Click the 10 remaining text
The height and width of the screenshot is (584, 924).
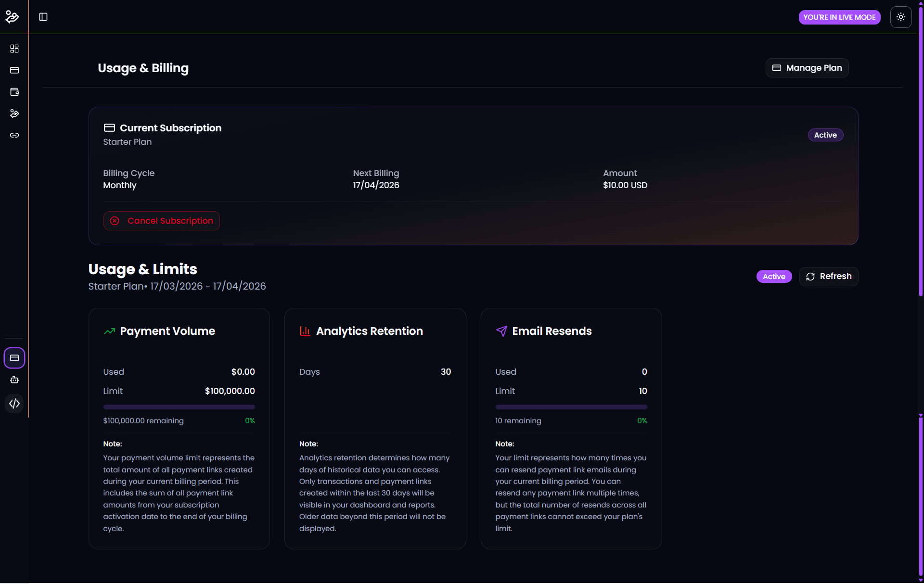click(518, 421)
